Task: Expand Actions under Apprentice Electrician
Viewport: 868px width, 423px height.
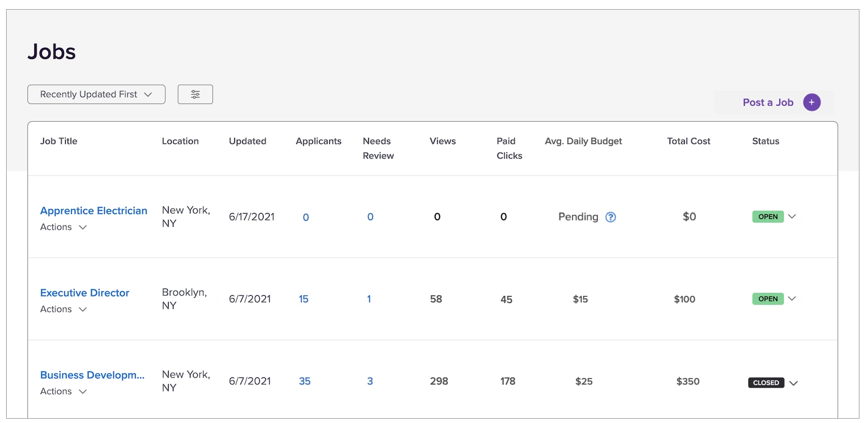Action: pos(63,227)
